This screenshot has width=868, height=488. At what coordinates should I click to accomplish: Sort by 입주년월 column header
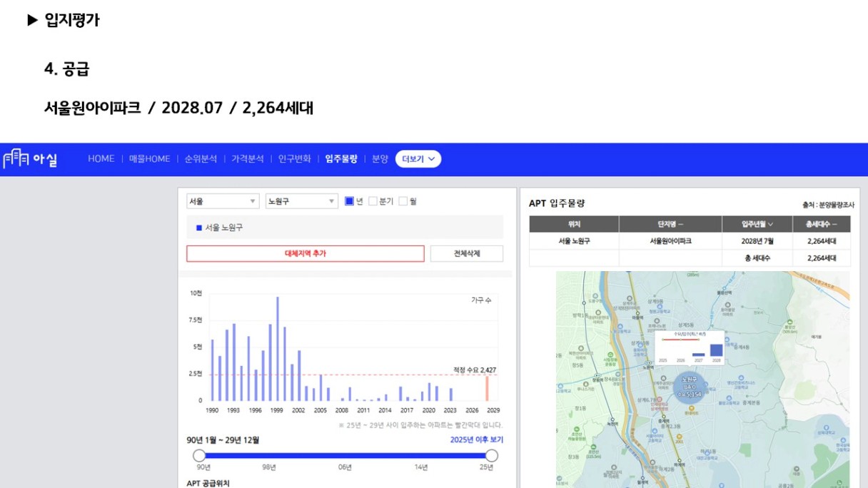coord(757,224)
